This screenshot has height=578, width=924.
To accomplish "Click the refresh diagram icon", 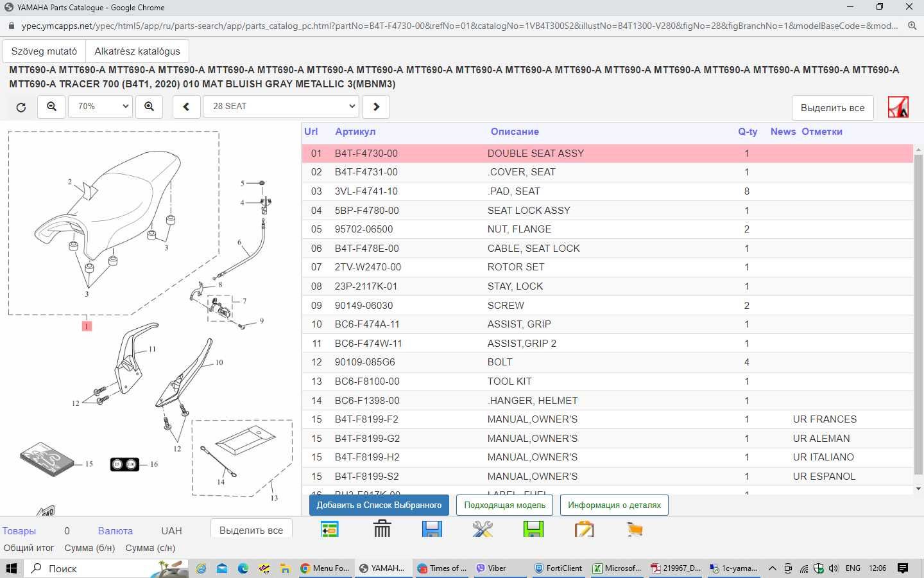I will [x=21, y=107].
